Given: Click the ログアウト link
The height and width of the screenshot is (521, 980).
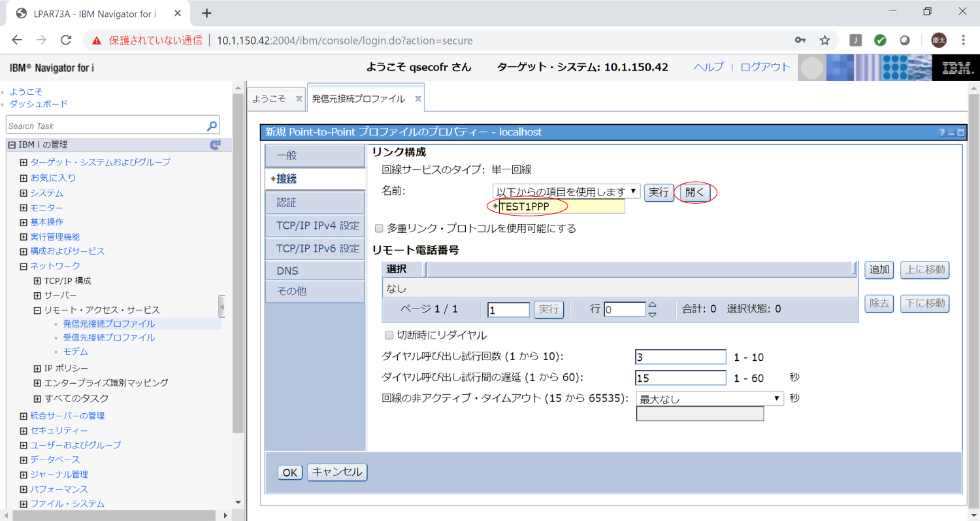Looking at the screenshot, I should (765, 67).
